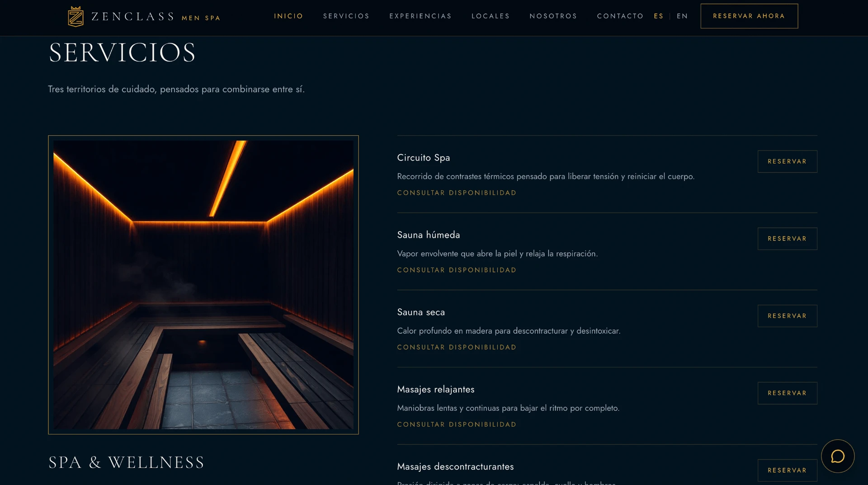Check availability for Sauna húmeda

(457, 270)
